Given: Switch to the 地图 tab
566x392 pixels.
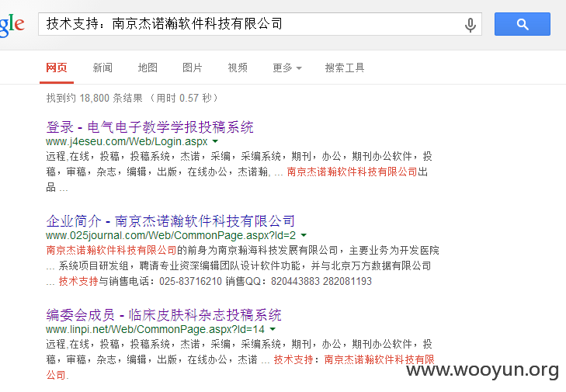Looking at the screenshot, I should pyautogui.click(x=148, y=68).
